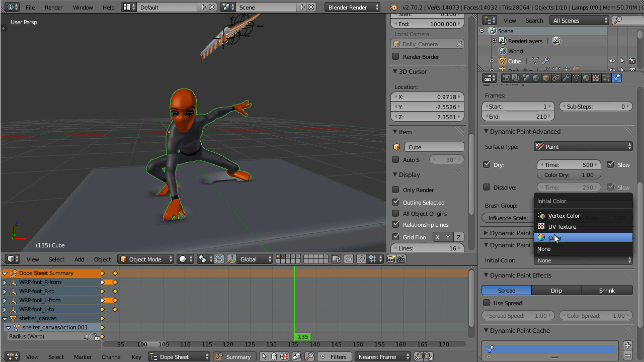Click the lock camera and layers icon

[x=337, y=259]
